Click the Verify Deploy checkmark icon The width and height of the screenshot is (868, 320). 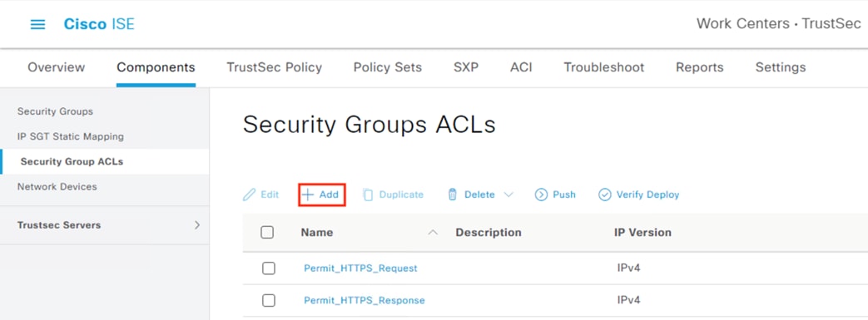605,194
